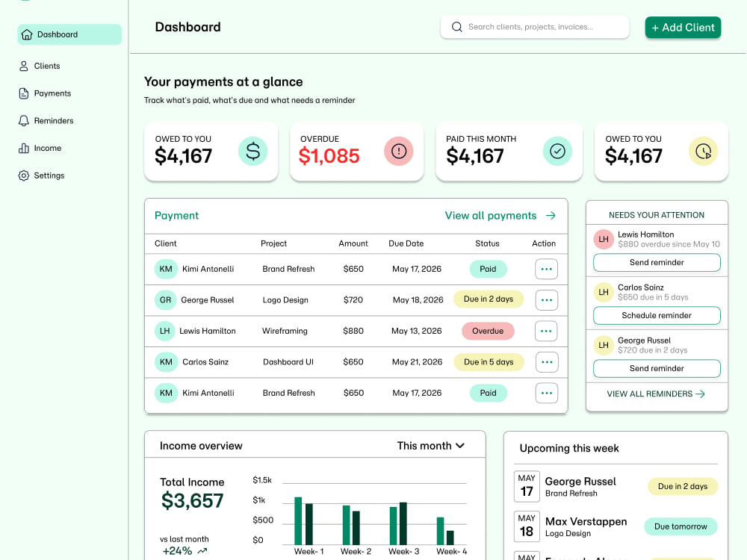Viewport: 747px width, 560px height.
Task: Click the Amount column header
Action: (353, 243)
